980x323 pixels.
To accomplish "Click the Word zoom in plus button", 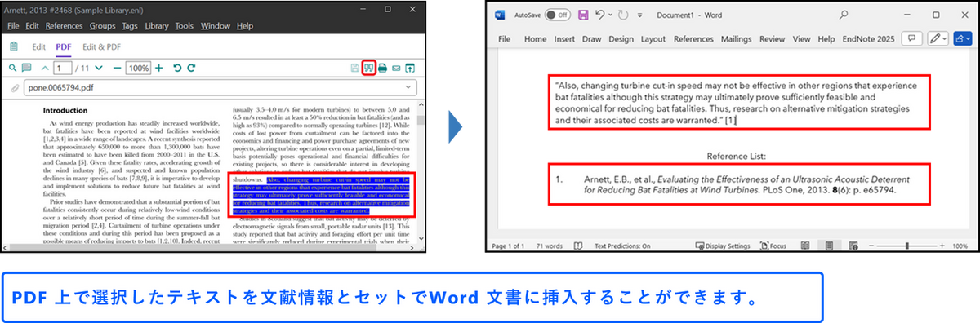I will (942, 246).
